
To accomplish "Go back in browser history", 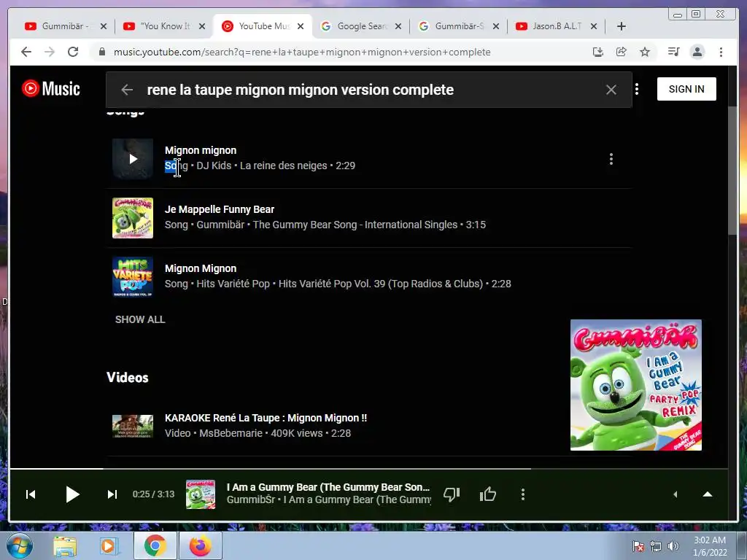I will [26, 52].
